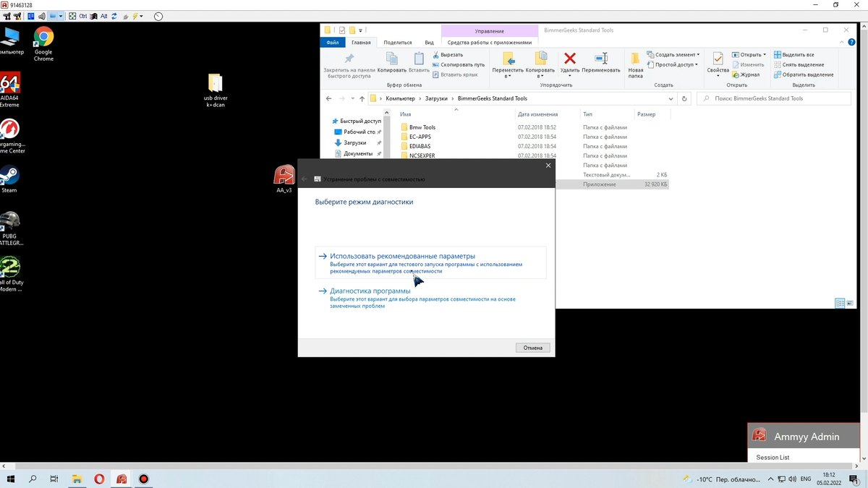Open the volume slider from the tray
This screenshot has height=488, width=868.
793,479
